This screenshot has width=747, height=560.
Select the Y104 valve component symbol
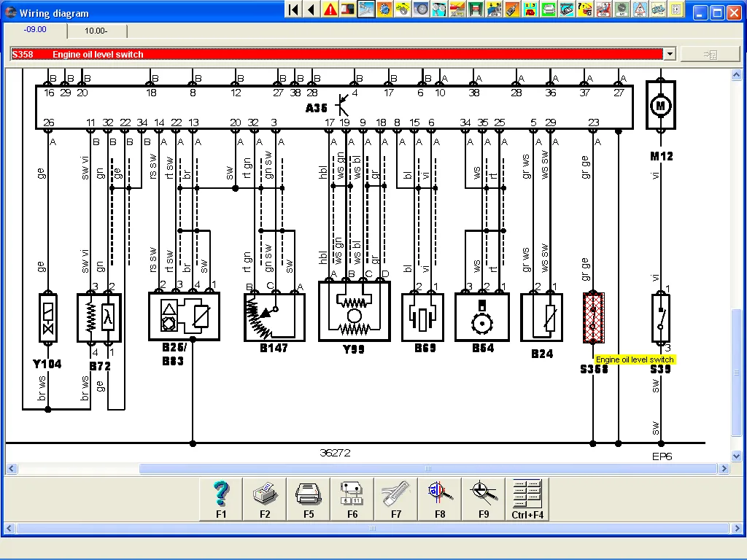(x=47, y=318)
